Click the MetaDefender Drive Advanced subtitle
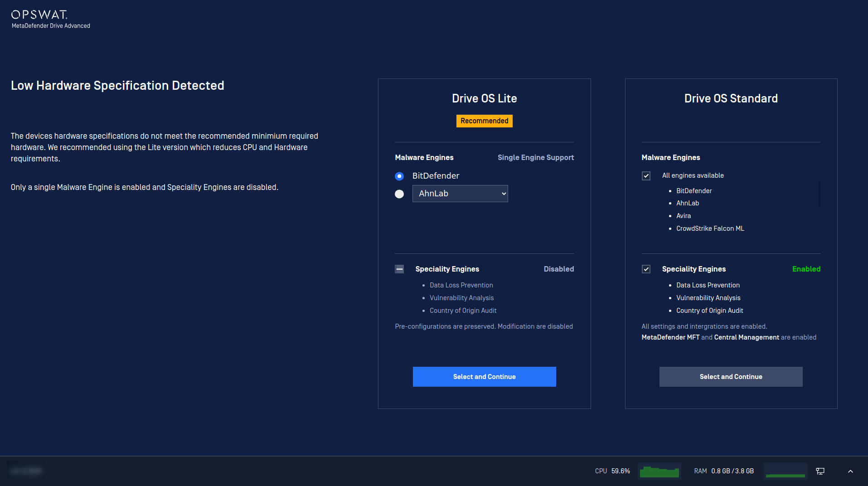 51,26
